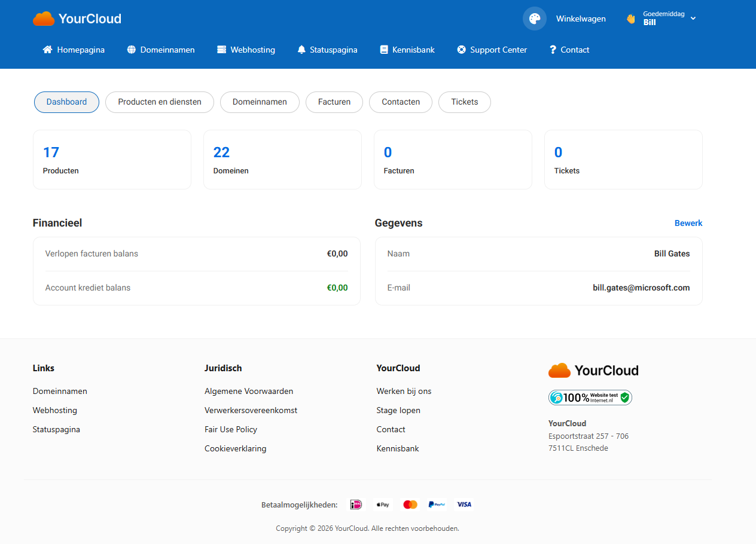Open the 17 Producten summary card
Viewport: 756px width, 544px height.
click(112, 160)
